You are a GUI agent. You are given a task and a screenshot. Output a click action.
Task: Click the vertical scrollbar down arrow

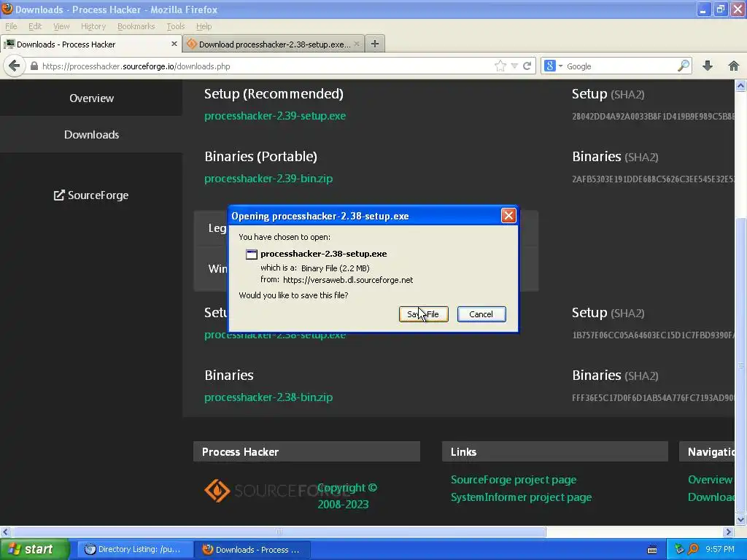[740, 519]
